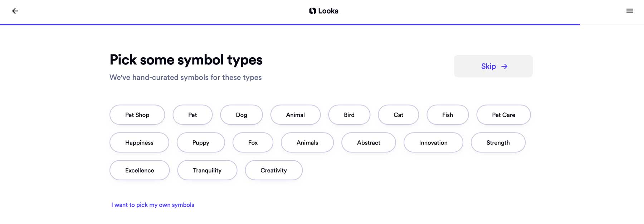Click the arrow icon inside the Skip button
The image size is (644, 224).
(x=504, y=66)
